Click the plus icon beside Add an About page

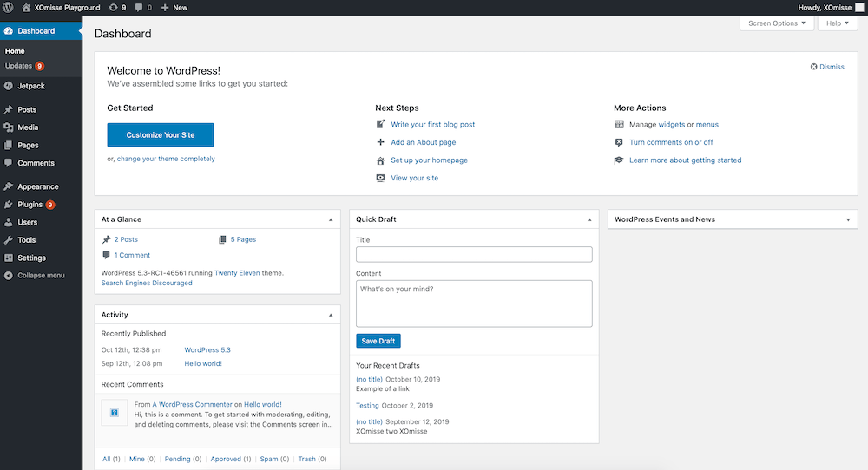(x=380, y=142)
